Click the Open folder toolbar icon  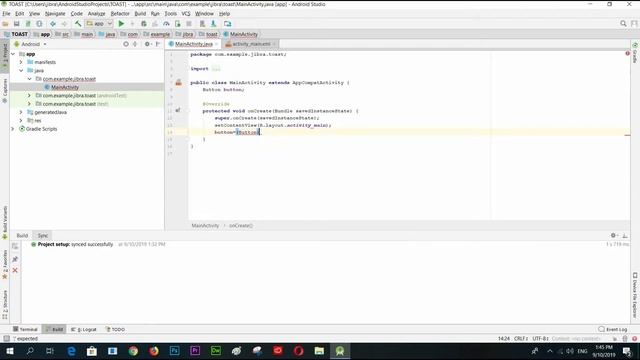click(x=5, y=24)
